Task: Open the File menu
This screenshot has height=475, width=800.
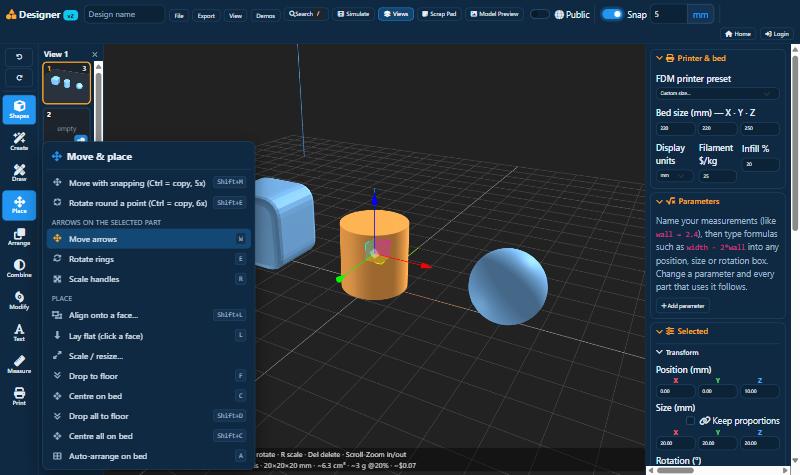Action: pos(179,16)
